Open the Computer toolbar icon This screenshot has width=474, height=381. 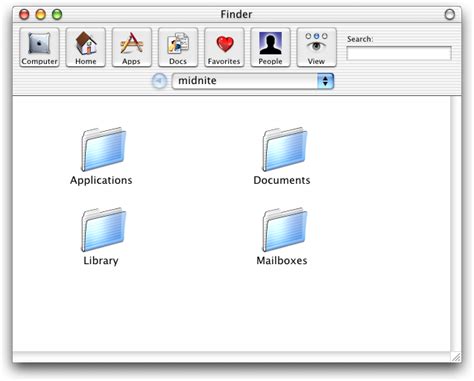[39, 47]
